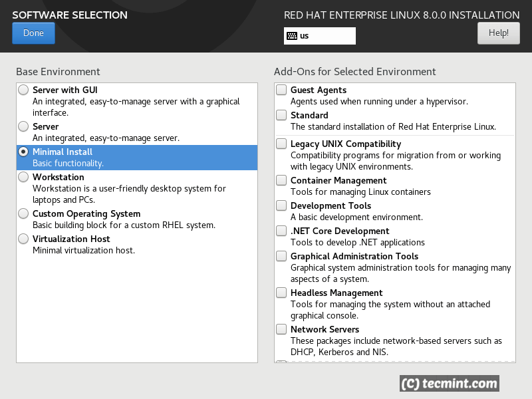Enable the Development Tools add-on
Image resolution: width=532 pixels, height=399 pixels.
281,205
